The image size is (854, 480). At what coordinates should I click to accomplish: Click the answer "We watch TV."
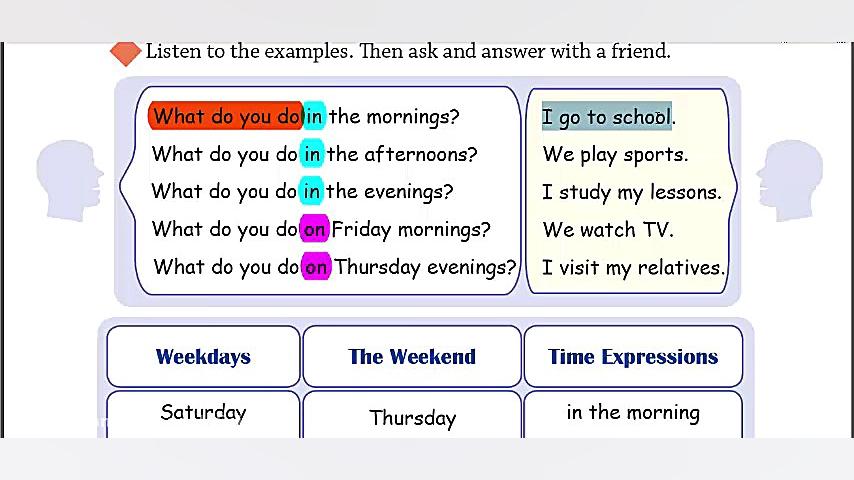click(x=608, y=229)
